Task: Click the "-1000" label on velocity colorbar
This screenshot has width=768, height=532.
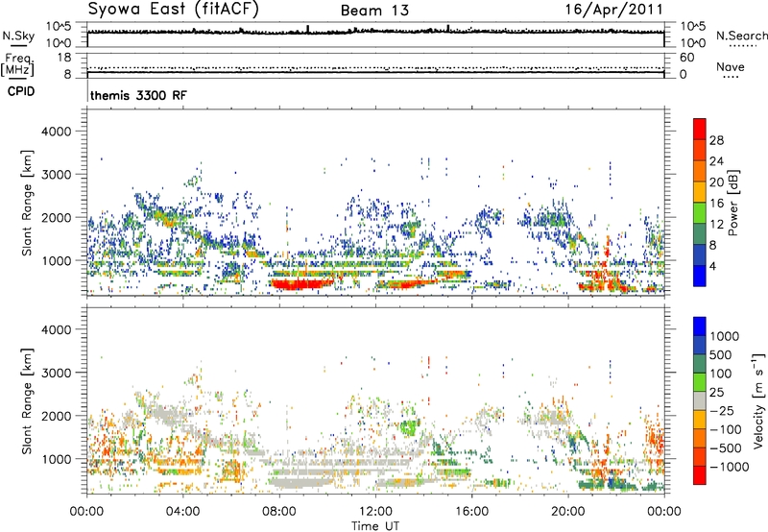Action: pyautogui.click(x=729, y=467)
